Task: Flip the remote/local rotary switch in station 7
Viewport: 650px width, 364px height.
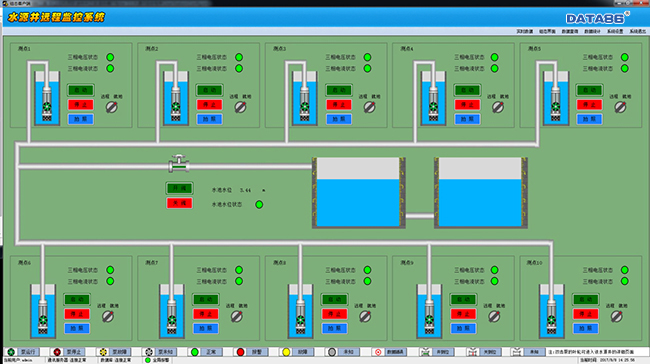Action: (237, 317)
